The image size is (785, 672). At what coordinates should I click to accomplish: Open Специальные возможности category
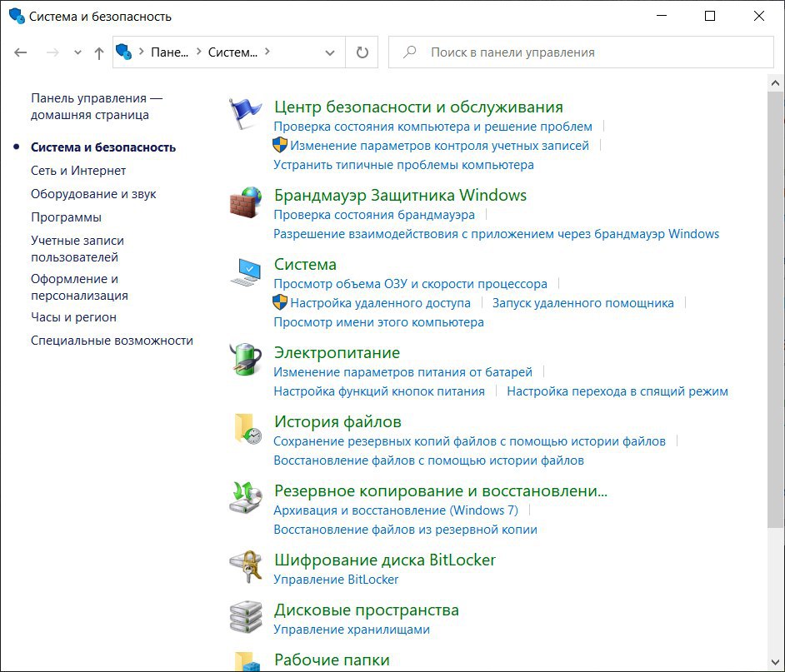tap(112, 341)
